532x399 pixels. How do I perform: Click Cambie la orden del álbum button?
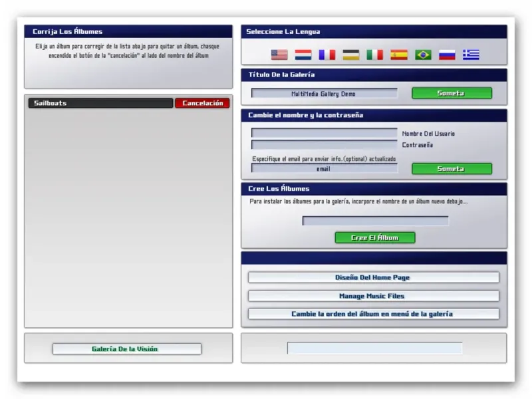click(x=374, y=314)
